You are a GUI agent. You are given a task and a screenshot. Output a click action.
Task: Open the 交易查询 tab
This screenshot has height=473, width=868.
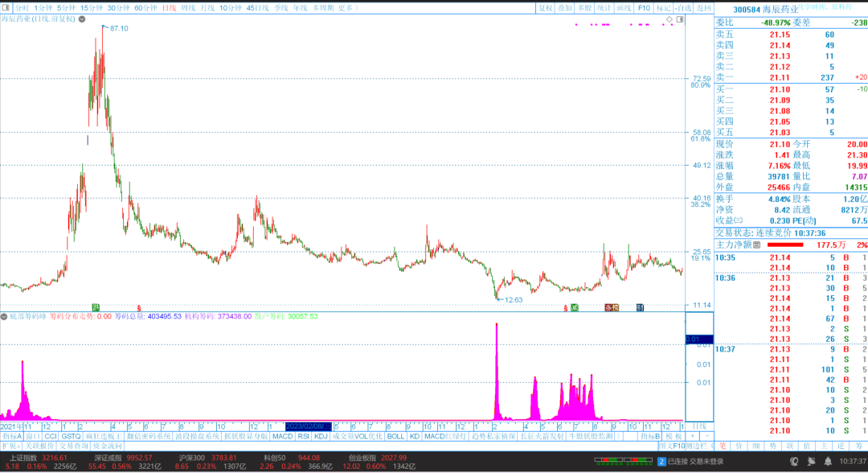click(x=74, y=446)
